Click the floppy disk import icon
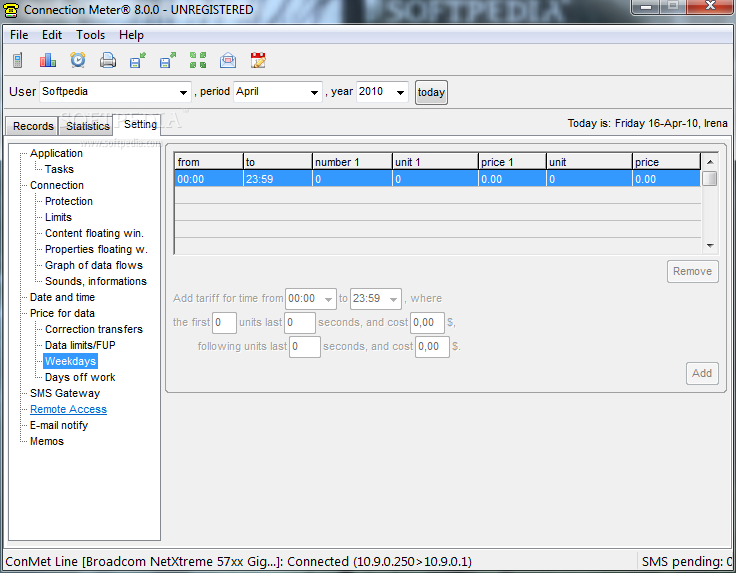 pyautogui.click(x=138, y=60)
